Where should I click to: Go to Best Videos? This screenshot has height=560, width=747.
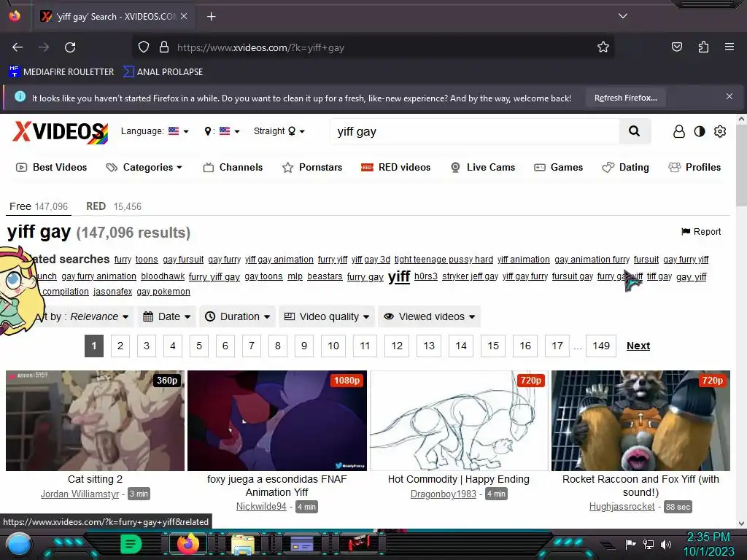click(52, 167)
